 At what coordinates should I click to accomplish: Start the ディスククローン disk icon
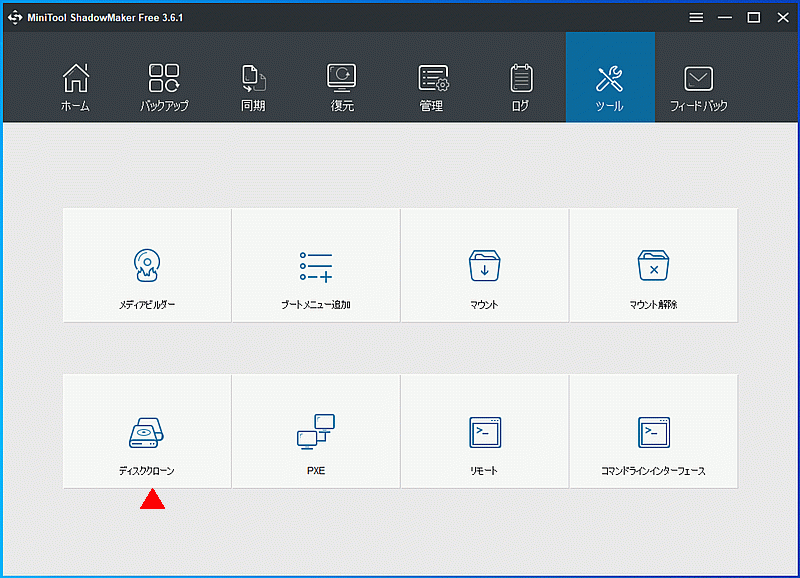(146, 433)
